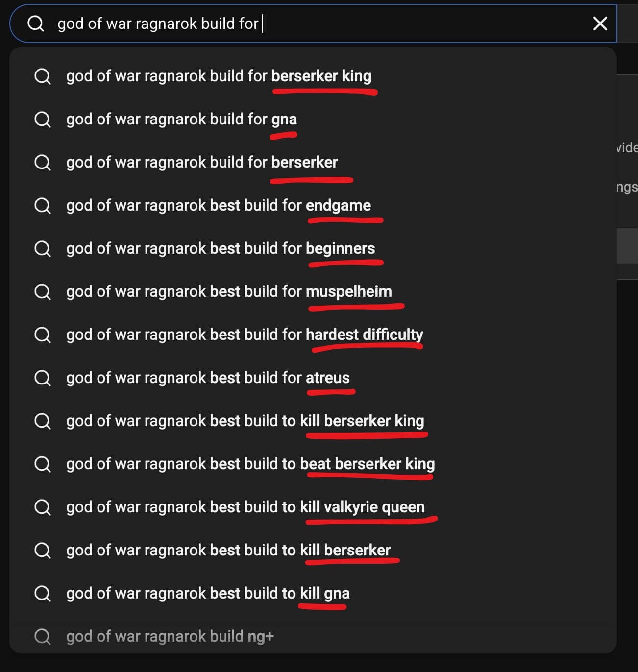Click the search bar magnifier icon
This screenshot has height=672, width=638.
pyautogui.click(x=36, y=23)
